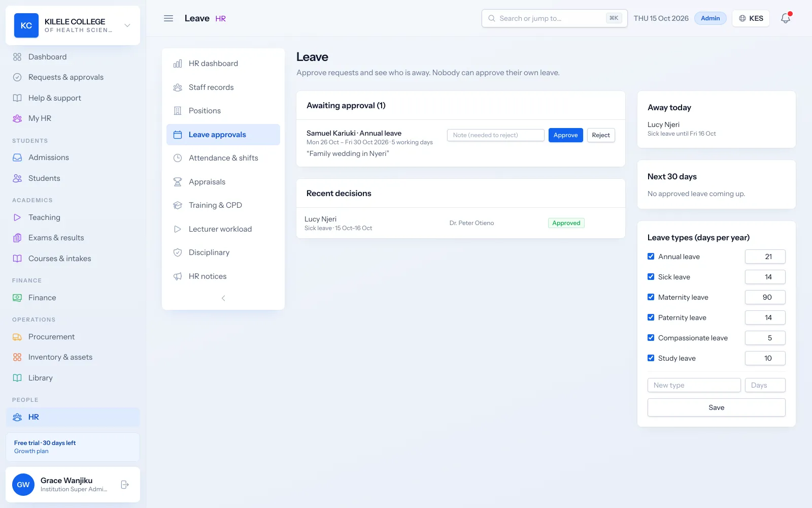The width and height of the screenshot is (812, 508).
Task: Click the Exams & results clipboard icon
Action: [17, 238]
